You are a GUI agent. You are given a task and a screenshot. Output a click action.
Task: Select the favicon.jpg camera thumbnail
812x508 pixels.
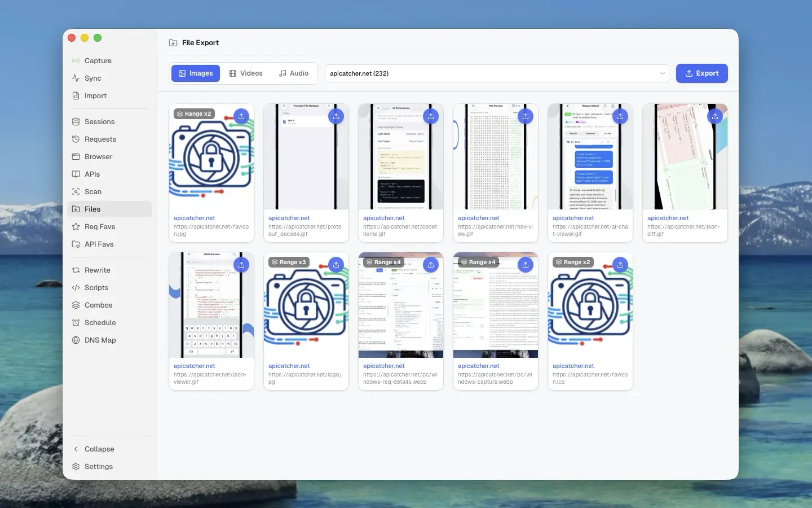point(211,157)
